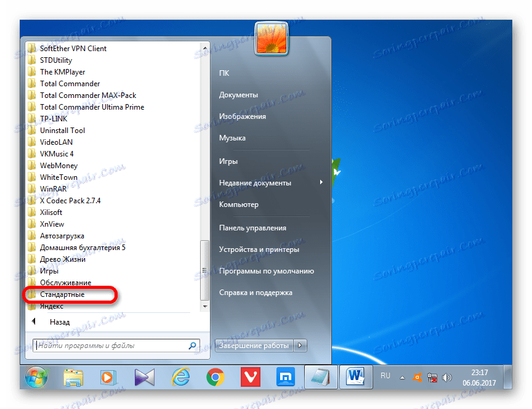Open the volume speaker tray icon
532x409 pixels.
(x=447, y=378)
